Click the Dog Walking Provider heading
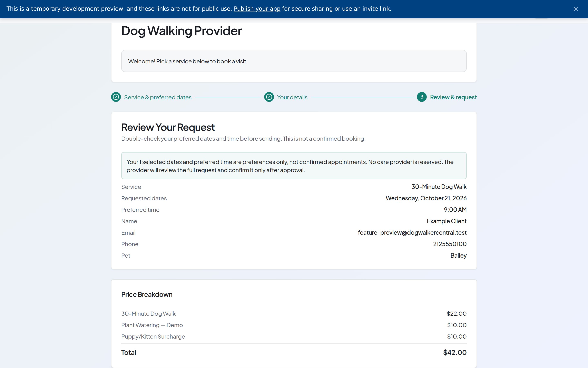 point(182,31)
